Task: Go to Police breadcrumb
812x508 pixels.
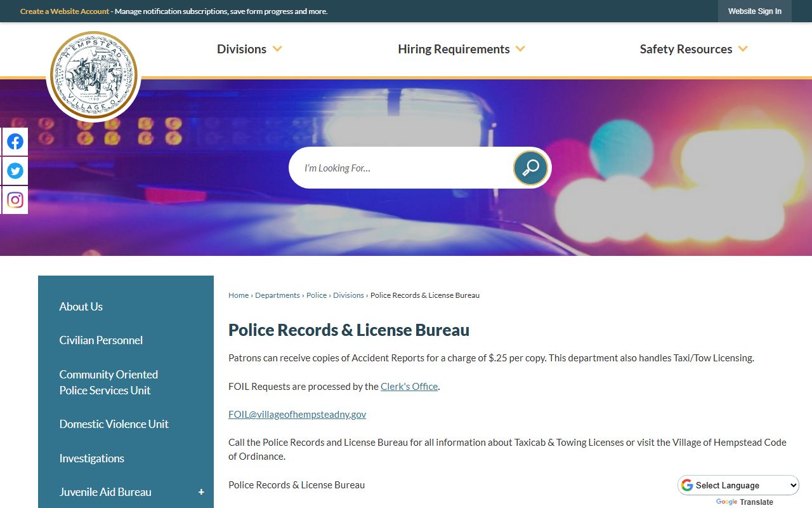Action: tap(317, 295)
